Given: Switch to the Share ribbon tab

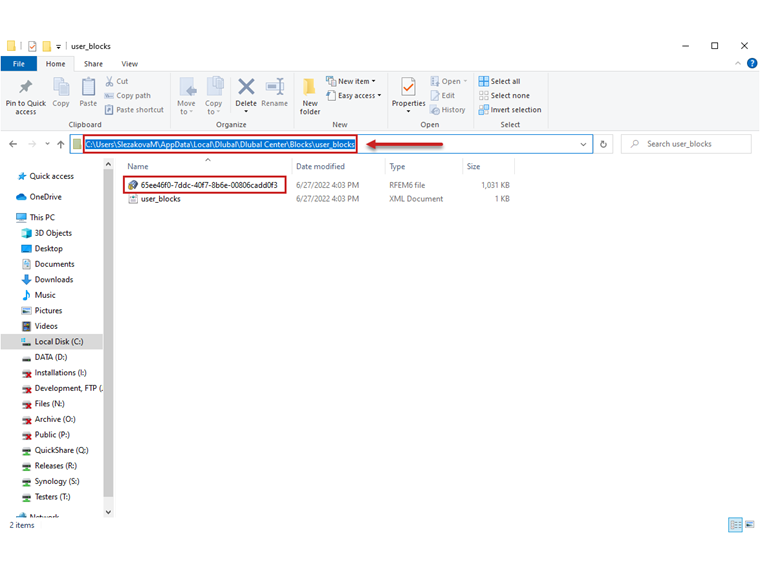Looking at the screenshot, I should coord(93,63).
